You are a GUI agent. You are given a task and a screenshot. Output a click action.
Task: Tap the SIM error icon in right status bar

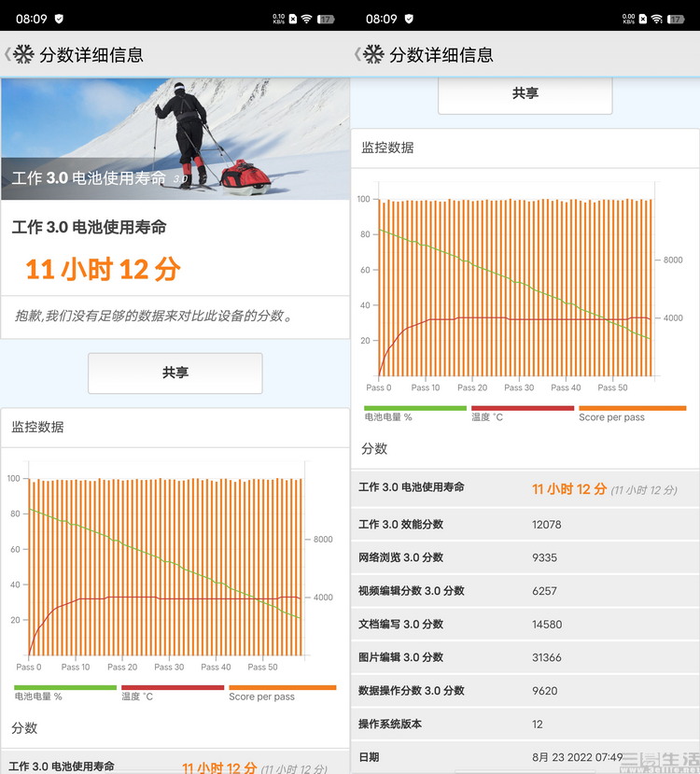[643, 19]
